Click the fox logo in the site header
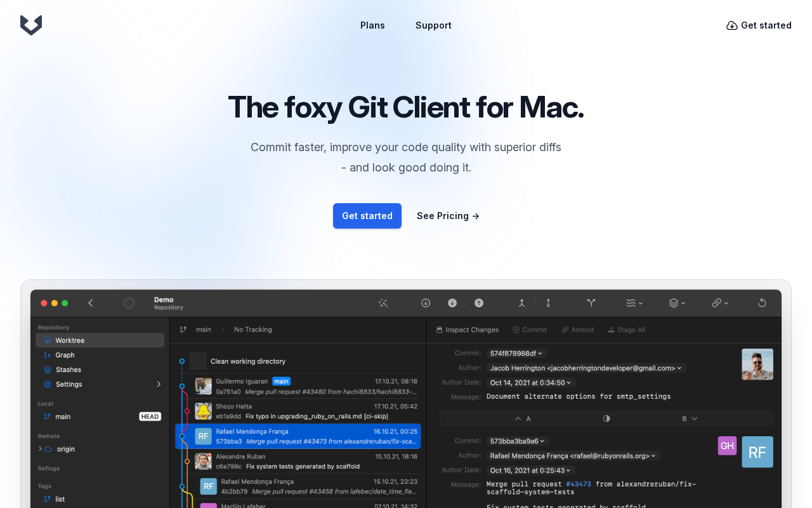 coord(31,25)
